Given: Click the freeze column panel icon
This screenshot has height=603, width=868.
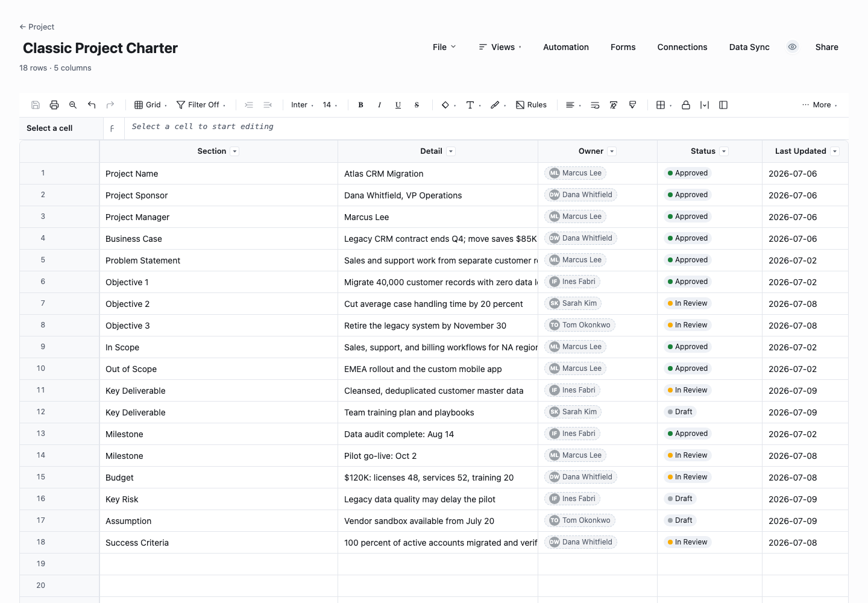Looking at the screenshot, I should (723, 105).
